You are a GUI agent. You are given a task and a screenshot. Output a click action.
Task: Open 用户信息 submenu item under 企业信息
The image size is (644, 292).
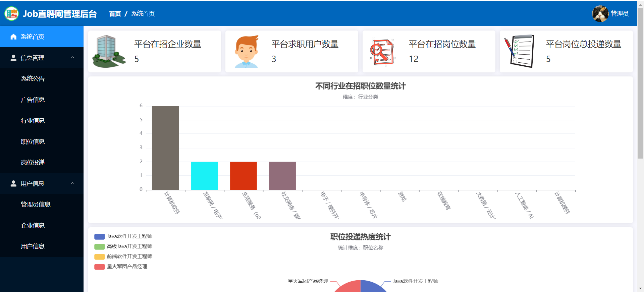click(x=42, y=246)
